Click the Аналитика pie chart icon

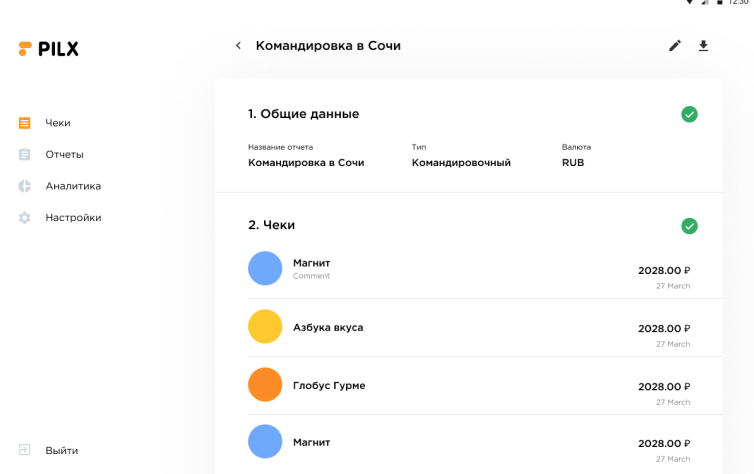pos(25,186)
